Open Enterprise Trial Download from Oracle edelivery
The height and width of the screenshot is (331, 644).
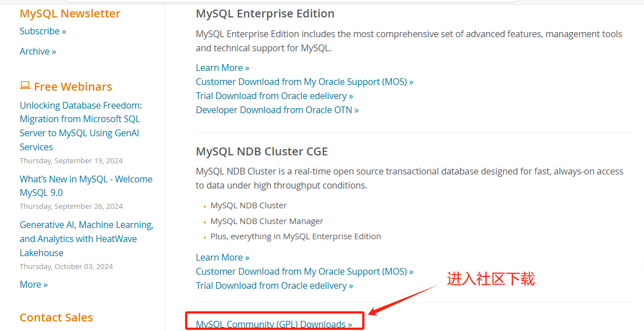[274, 96]
